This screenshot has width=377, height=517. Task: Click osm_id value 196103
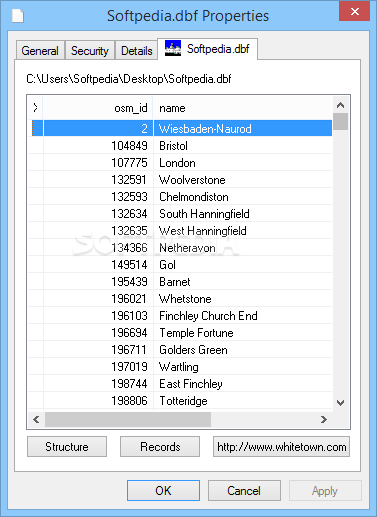[129, 316]
